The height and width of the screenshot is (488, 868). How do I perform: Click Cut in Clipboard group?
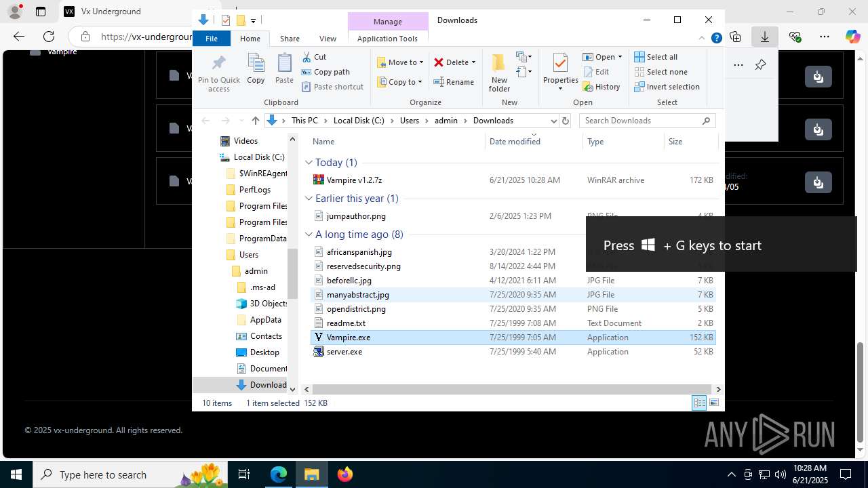(x=314, y=57)
